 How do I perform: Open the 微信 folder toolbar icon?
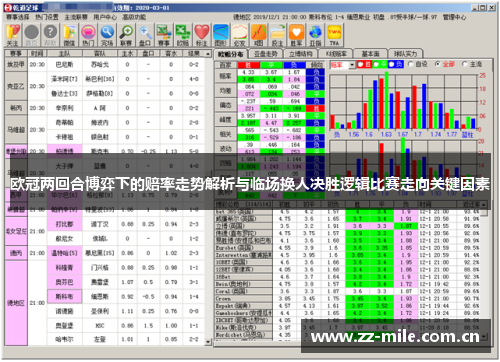pyautogui.click(x=69, y=35)
